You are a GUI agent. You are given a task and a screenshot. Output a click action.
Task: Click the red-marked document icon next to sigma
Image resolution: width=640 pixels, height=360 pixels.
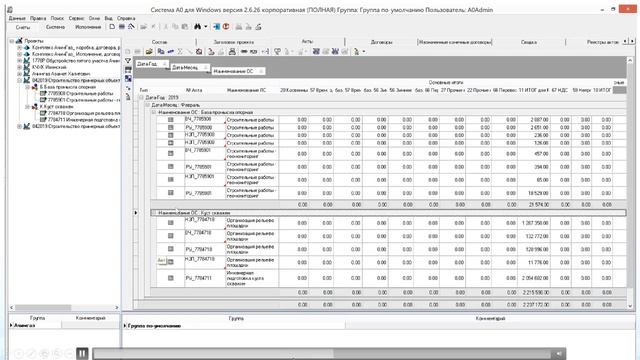199,51
